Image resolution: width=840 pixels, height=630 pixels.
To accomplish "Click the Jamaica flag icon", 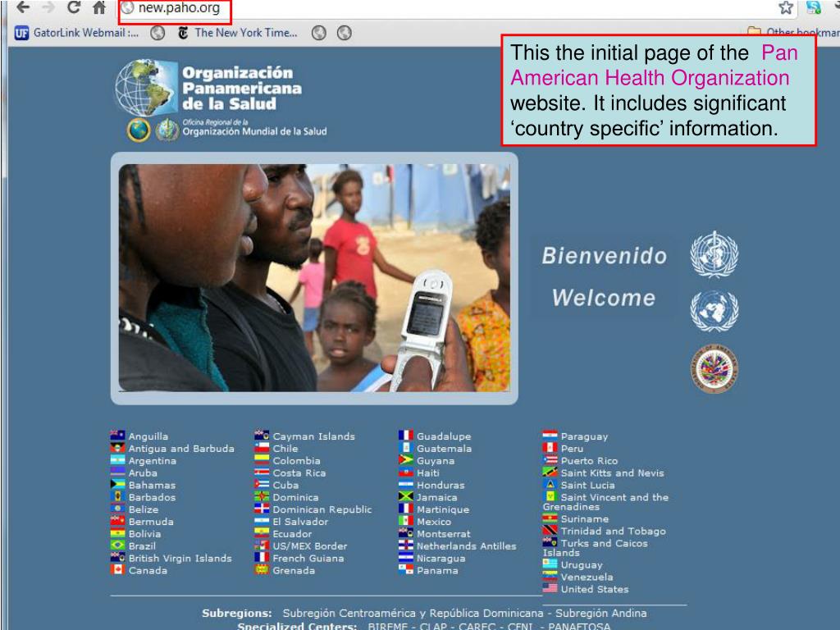I will point(405,496).
